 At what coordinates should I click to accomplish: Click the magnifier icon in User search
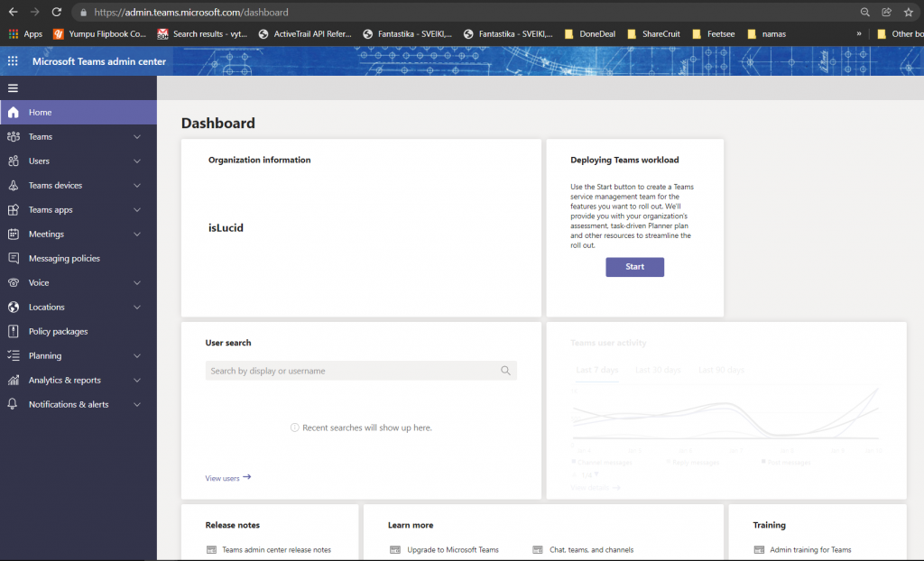505,371
